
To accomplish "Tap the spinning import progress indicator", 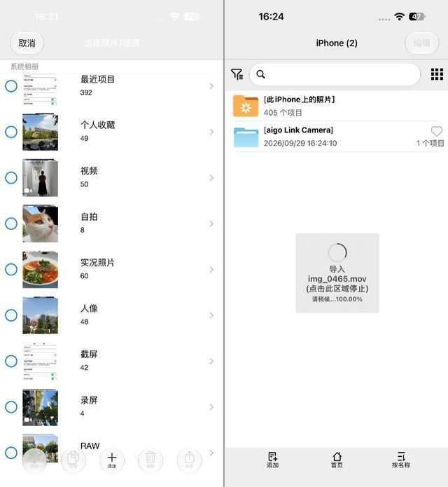I will tap(337, 252).
